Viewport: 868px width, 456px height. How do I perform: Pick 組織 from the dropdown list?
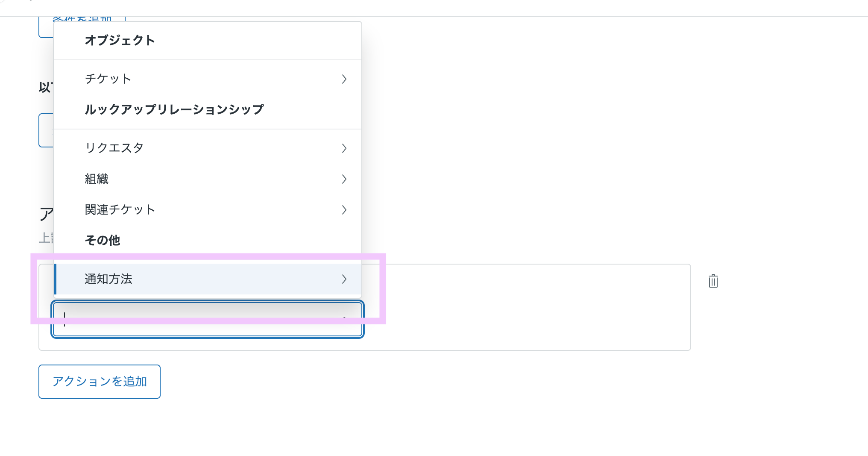pos(97,179)
